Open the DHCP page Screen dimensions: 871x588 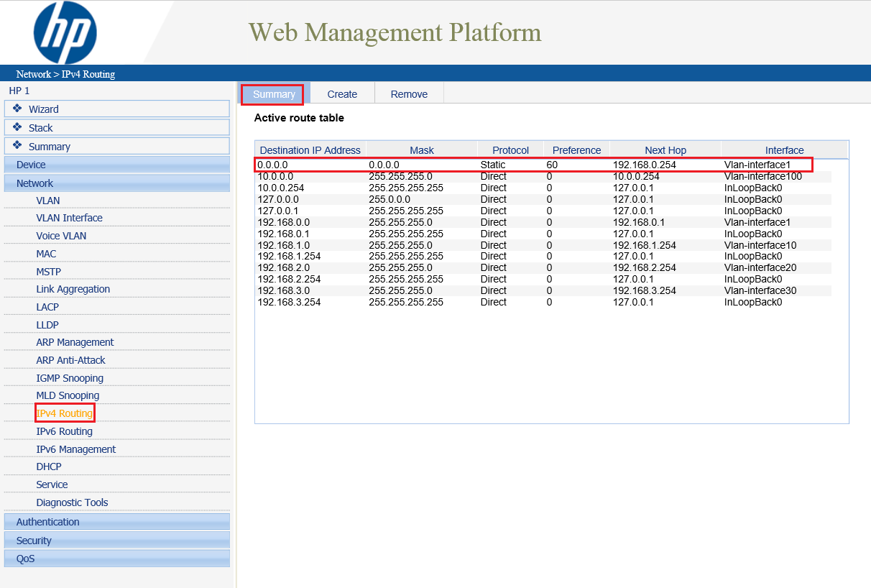(x=49, y=467)
